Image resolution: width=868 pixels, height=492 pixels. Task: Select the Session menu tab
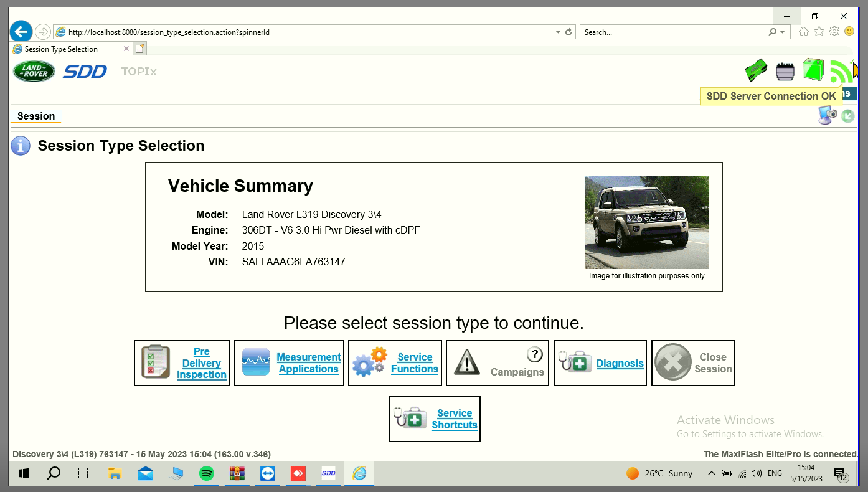[36, 116]
